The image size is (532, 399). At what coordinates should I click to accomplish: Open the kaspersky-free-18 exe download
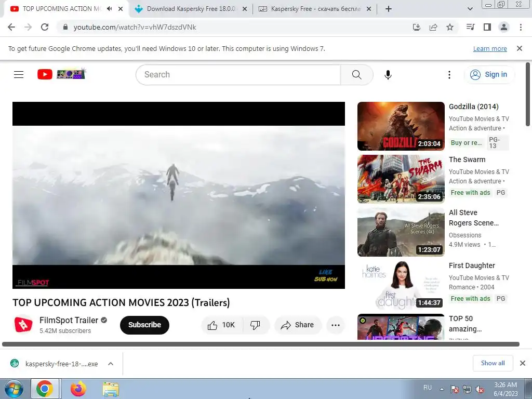pos(61,364)
